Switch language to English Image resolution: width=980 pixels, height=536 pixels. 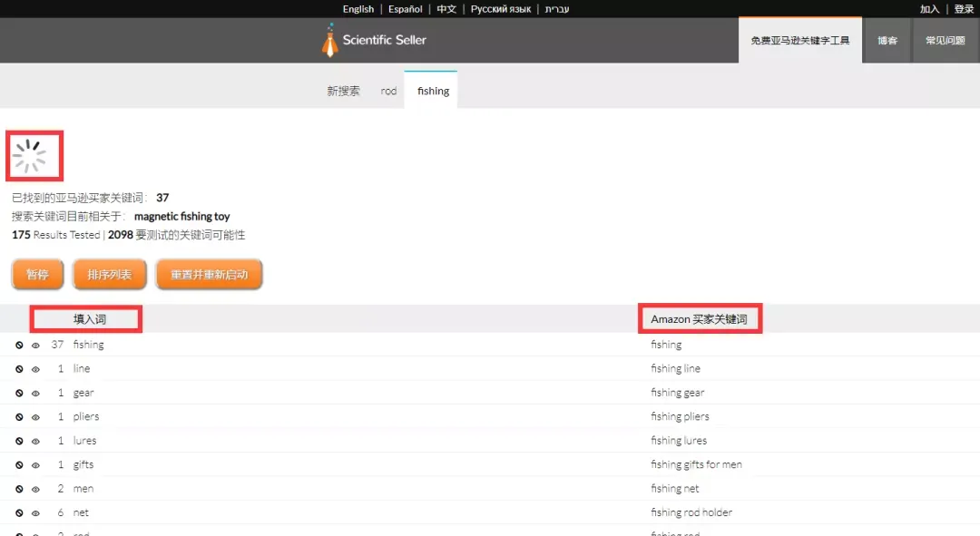coord(358,9)
